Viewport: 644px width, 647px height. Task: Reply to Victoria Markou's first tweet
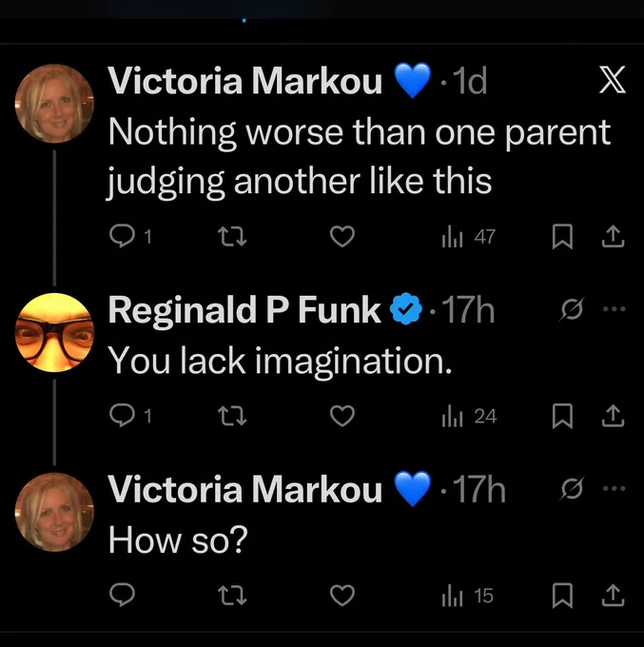tap(122, 236)
